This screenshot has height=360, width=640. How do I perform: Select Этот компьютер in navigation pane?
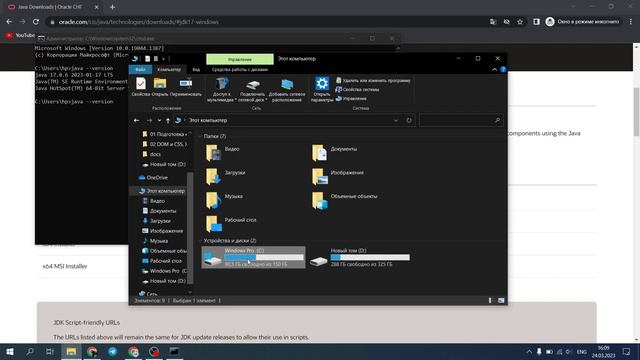pos(162,191)
